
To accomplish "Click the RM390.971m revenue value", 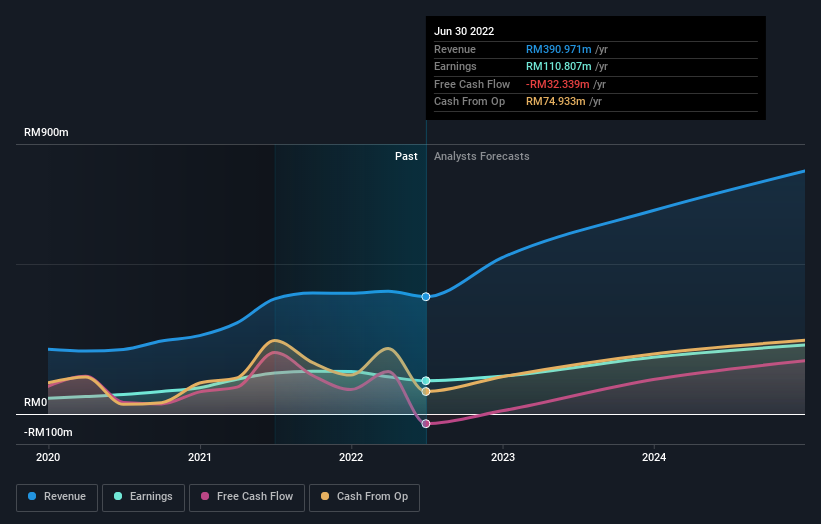I will point(559,49).
